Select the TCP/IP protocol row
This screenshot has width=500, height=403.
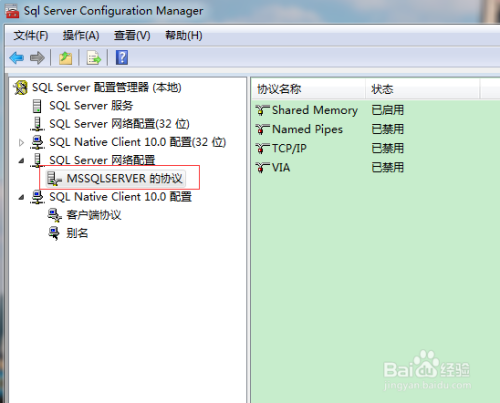point(289,148)
